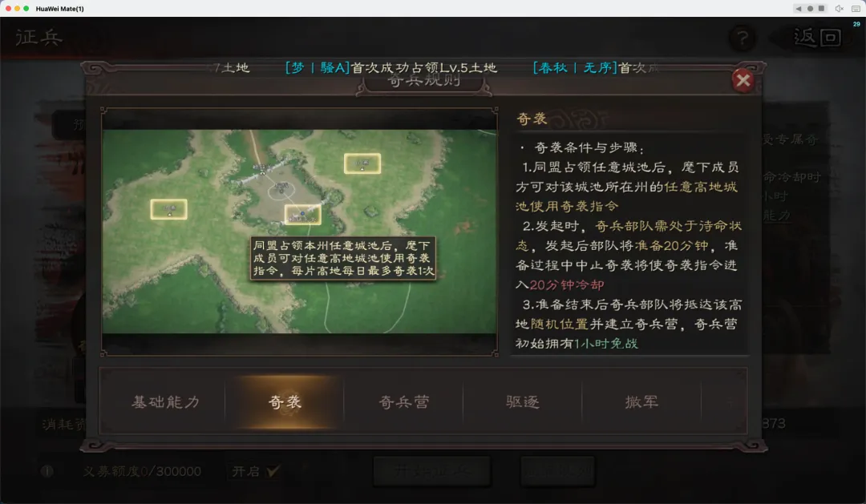Open the keyboard icon in title bar

pos(856,8)
